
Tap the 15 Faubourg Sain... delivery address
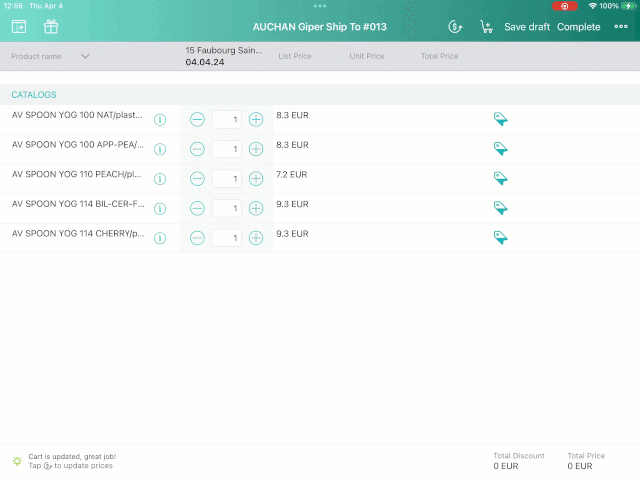click(x=224, y=50)
